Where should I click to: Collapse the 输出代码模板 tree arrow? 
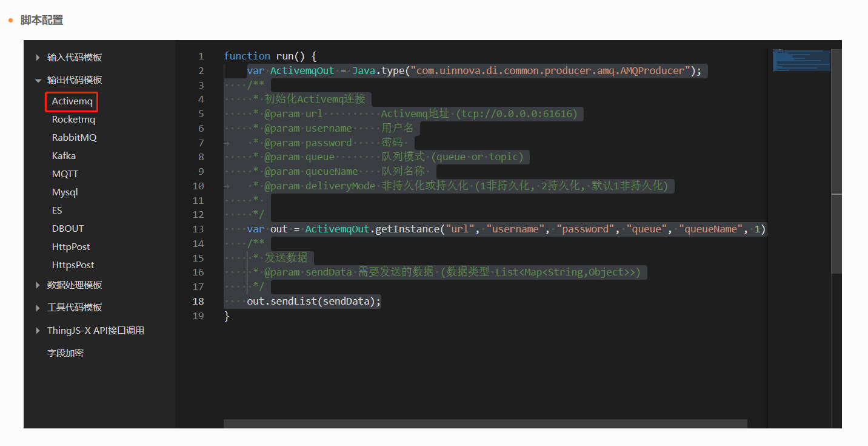coord(38,80)
